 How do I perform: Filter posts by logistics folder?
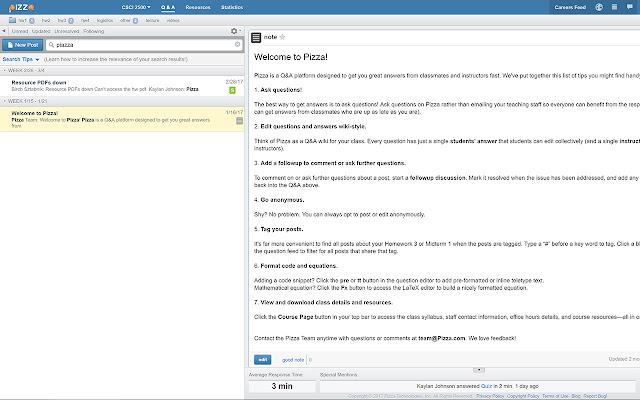105,20
